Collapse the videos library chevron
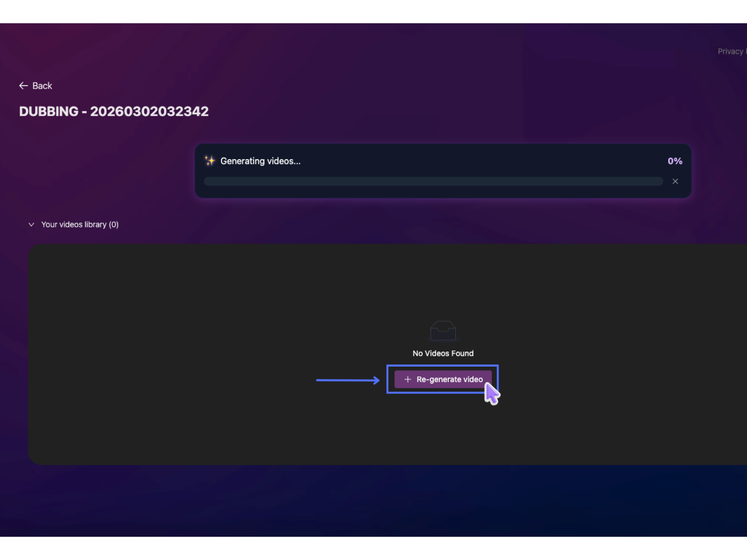747x560 pixels. click(x=31, y=225)
